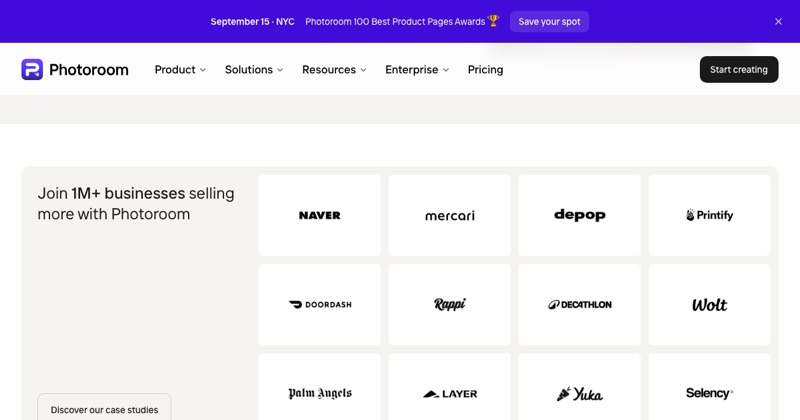This screenshot has width=800, height=420.
Task: Expand the Enterprise menu
Action: click(x=417, y=69)
